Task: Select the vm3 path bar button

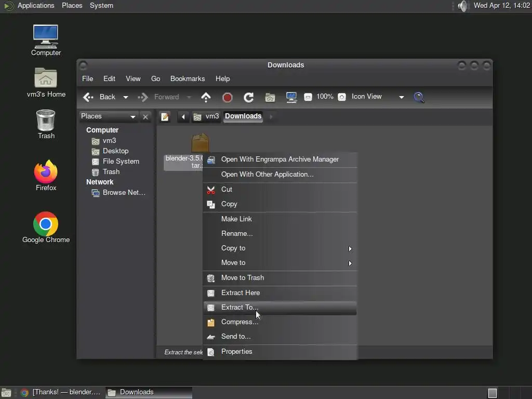Action: [x=207, y=116]
